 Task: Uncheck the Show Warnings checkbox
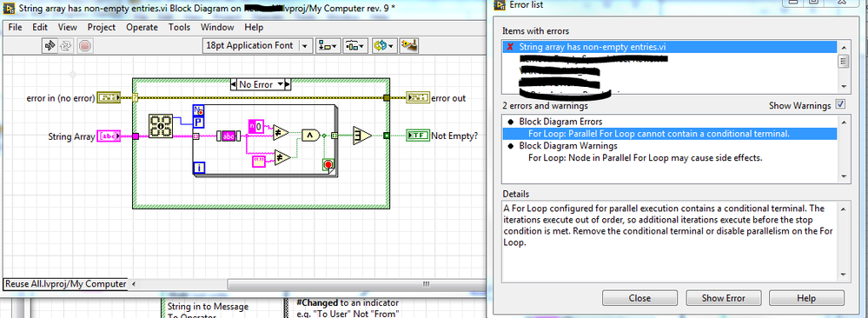[x=840, y=105]
